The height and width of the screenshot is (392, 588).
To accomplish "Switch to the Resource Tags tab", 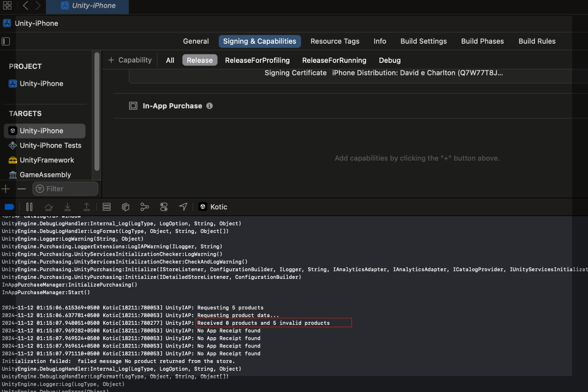I will [335, 42].
